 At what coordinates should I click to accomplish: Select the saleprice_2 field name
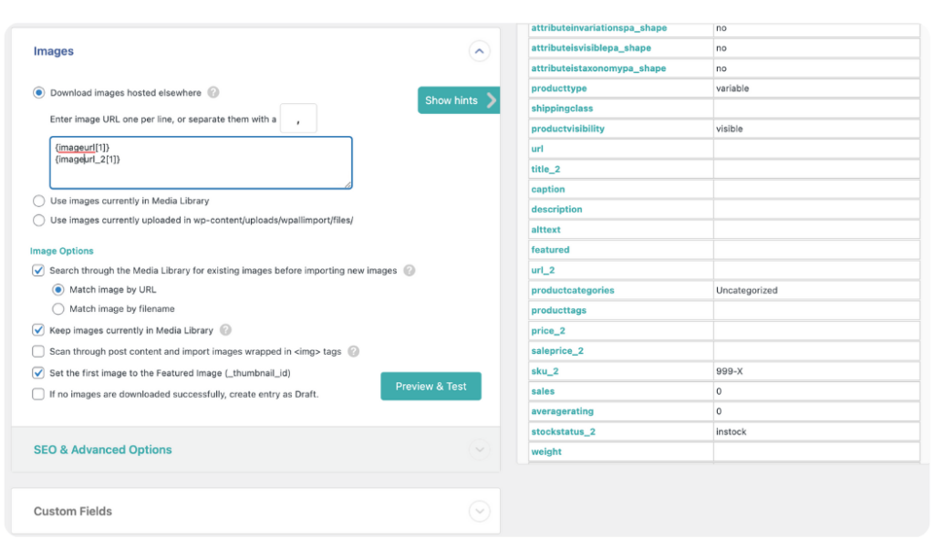click(557, 351)
